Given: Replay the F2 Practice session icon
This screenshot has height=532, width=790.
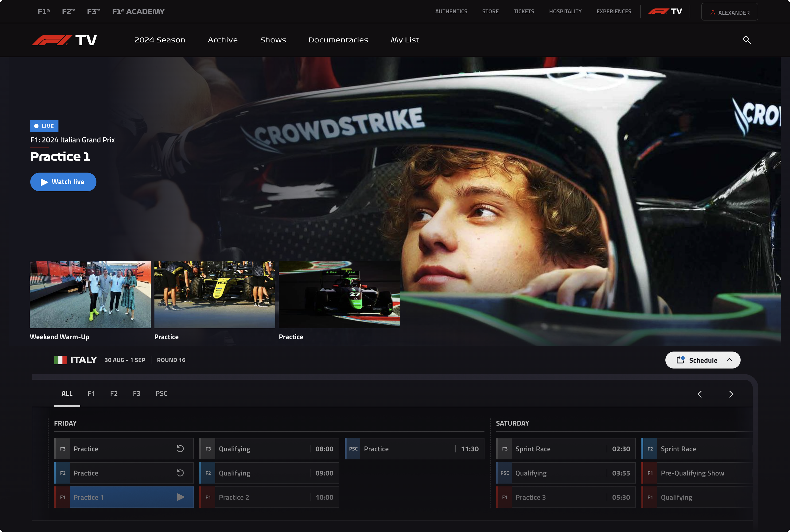Looking at the screenshot, I should point(180,473).
